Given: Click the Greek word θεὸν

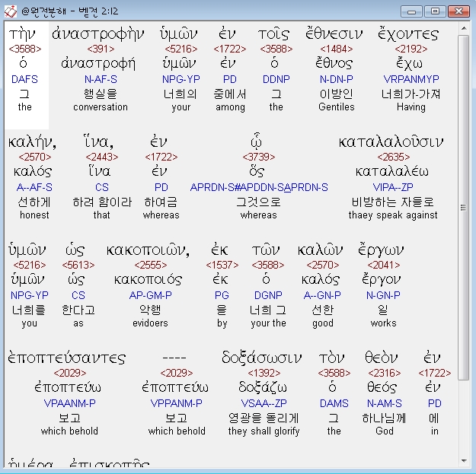Looking at the screenshot, I should coord(382,358).
